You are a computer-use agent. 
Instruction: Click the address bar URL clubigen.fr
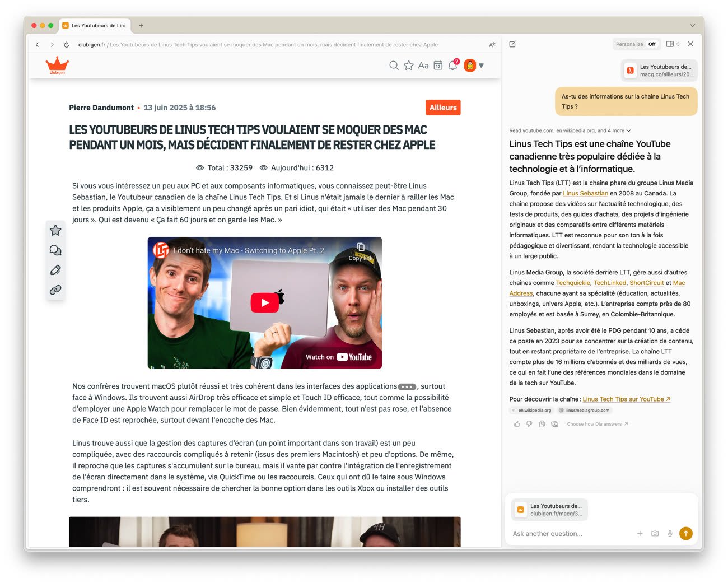pyautogui.click(x=92, y=45)
